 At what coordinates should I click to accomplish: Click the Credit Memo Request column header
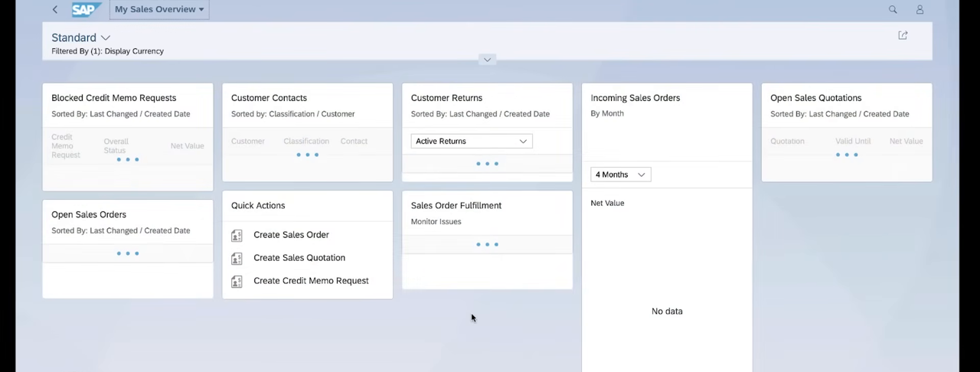(66, 145)
